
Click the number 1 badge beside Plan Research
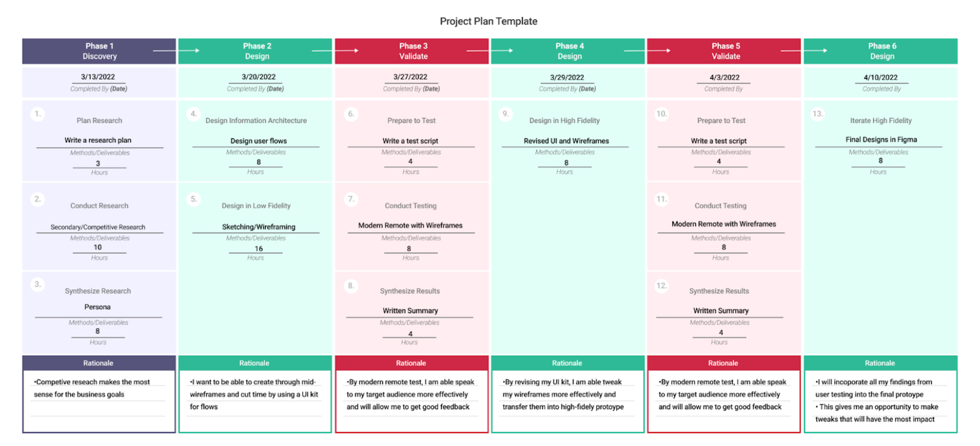pyautogui.click(x=38, y=114)
